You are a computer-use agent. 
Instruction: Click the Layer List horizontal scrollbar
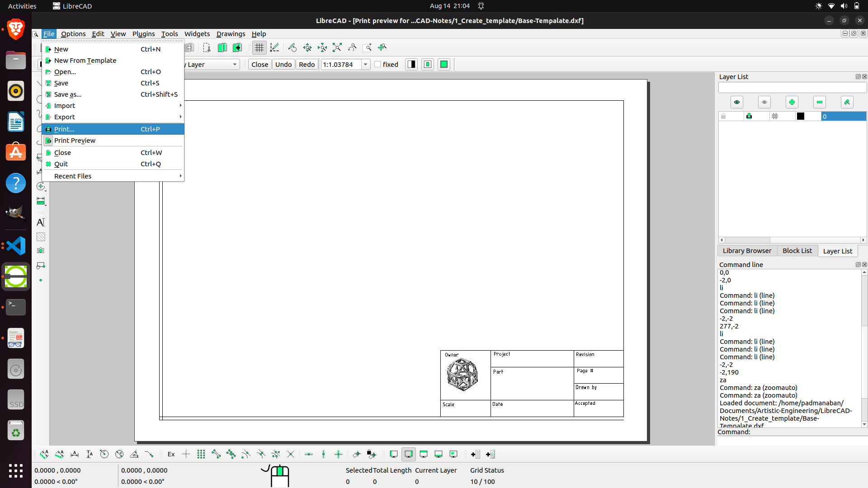coord(793,240)
